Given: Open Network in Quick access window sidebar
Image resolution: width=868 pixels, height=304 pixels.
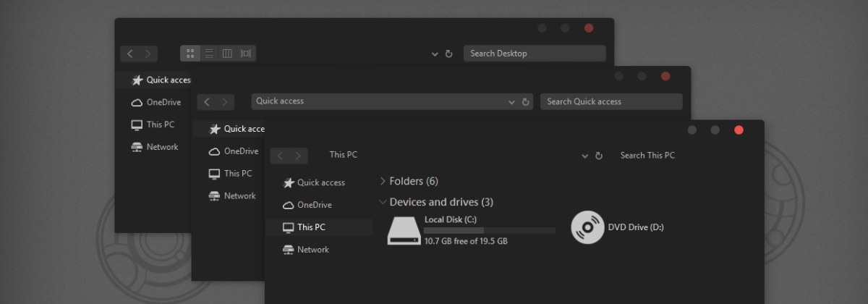Looking at the screenshot, I should (239, 196).
